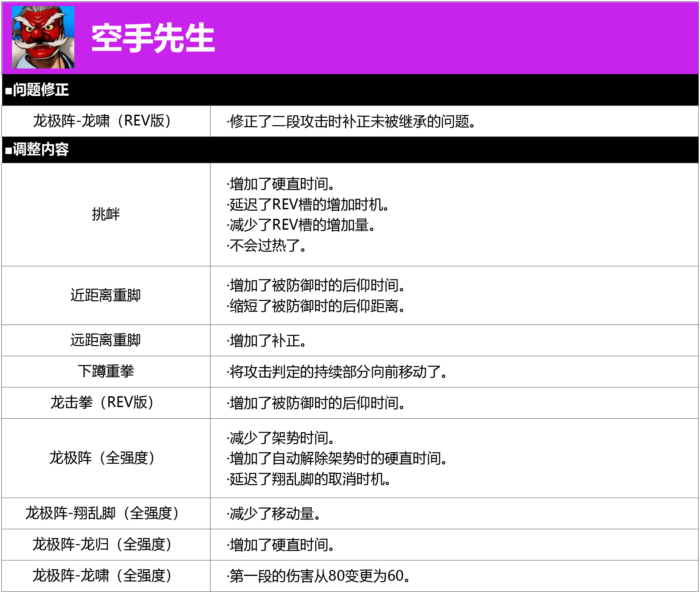Image resolution: width=700 pixels, height=593 pixels.
Task: Click the line 延迟了翔乱脚的取消时机
Action: point(309,479)
